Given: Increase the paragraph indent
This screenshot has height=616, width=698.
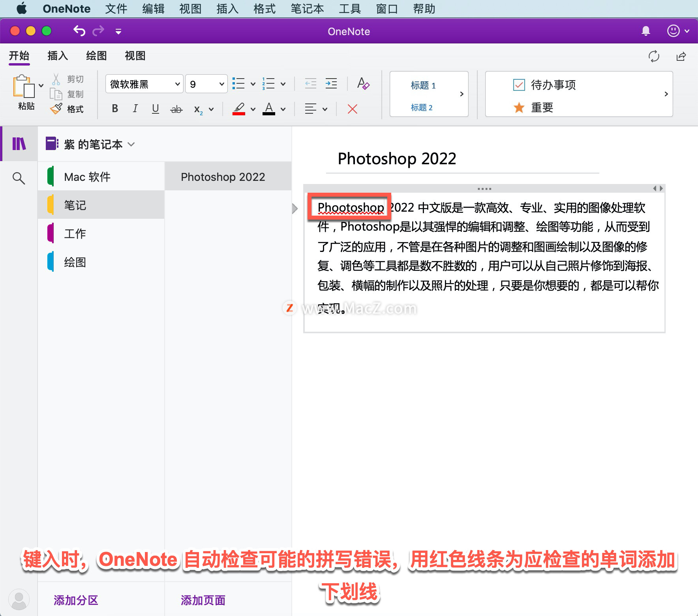Looking at the screenshot, I should pyautogui.click(x=331, y=83).
